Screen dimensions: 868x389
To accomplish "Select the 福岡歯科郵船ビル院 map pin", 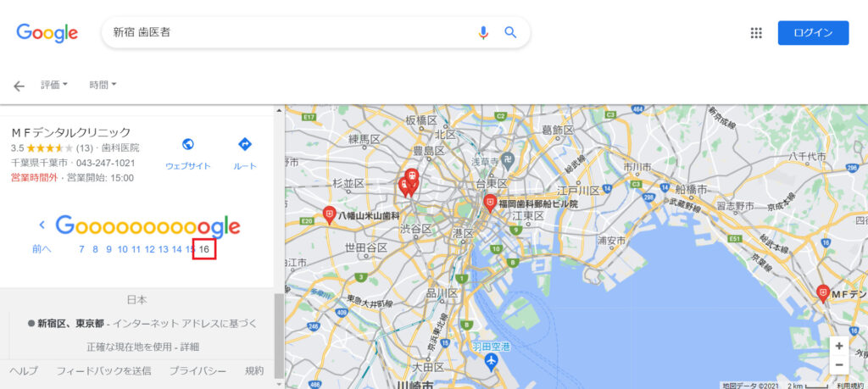I will 489,203.
